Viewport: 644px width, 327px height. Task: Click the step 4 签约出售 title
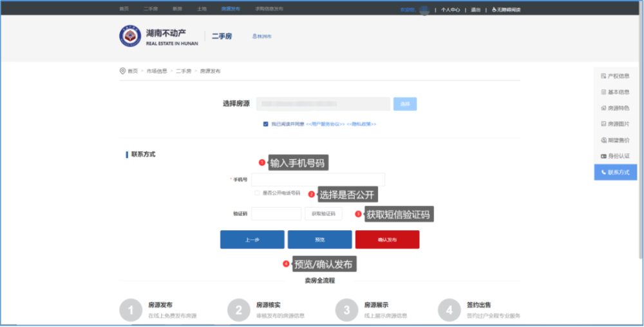tap(479, 305)
